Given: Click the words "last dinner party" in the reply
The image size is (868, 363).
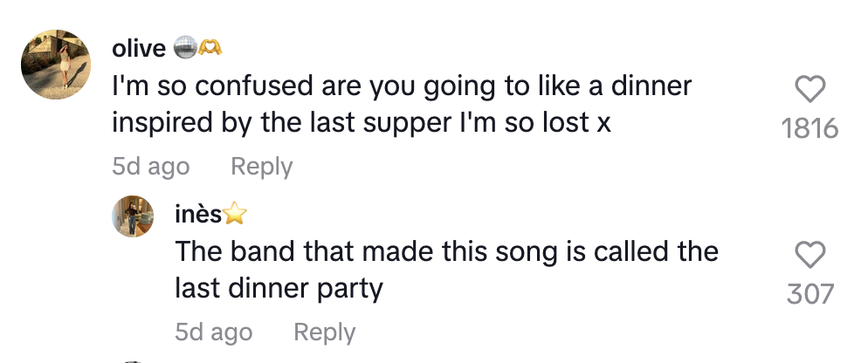Looking at the screenshot, I should [279, 288].
